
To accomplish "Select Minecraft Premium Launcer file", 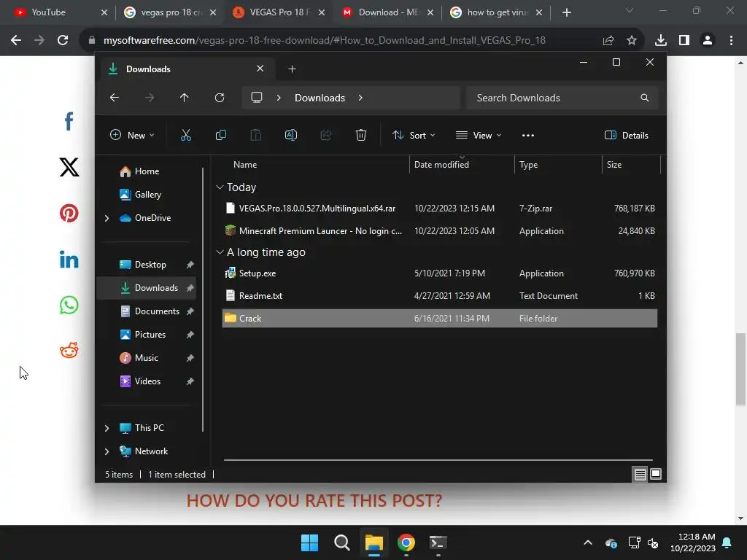I will [440, 231].
